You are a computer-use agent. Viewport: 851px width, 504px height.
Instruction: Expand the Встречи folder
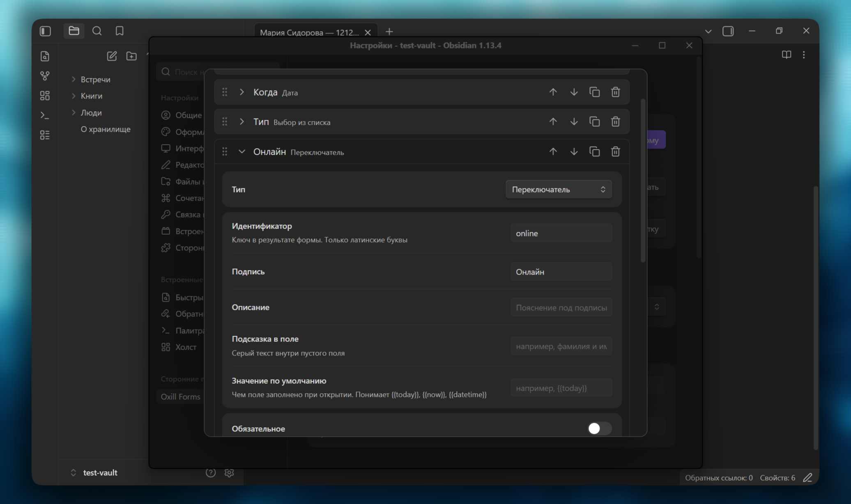pyautogui.click(x=74, y=79)
